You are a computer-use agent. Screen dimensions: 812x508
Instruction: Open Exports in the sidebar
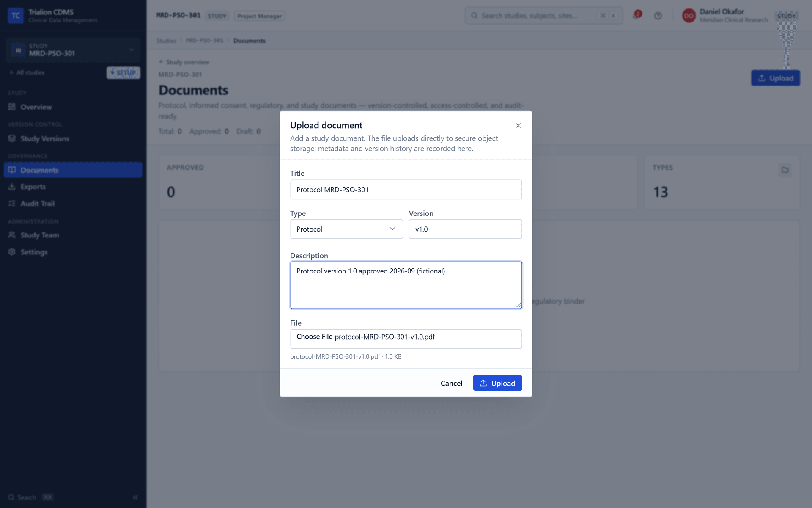73,187
